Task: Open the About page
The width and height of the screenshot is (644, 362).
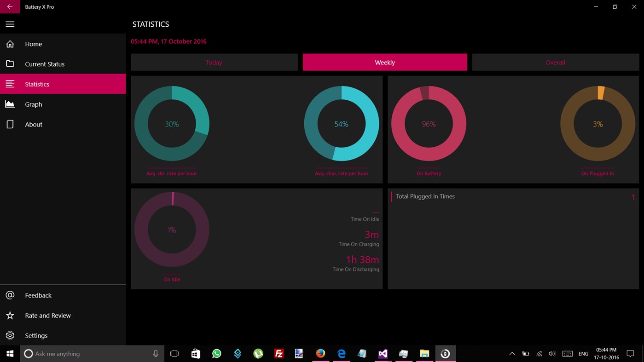Action: click(x=34, y=124)
